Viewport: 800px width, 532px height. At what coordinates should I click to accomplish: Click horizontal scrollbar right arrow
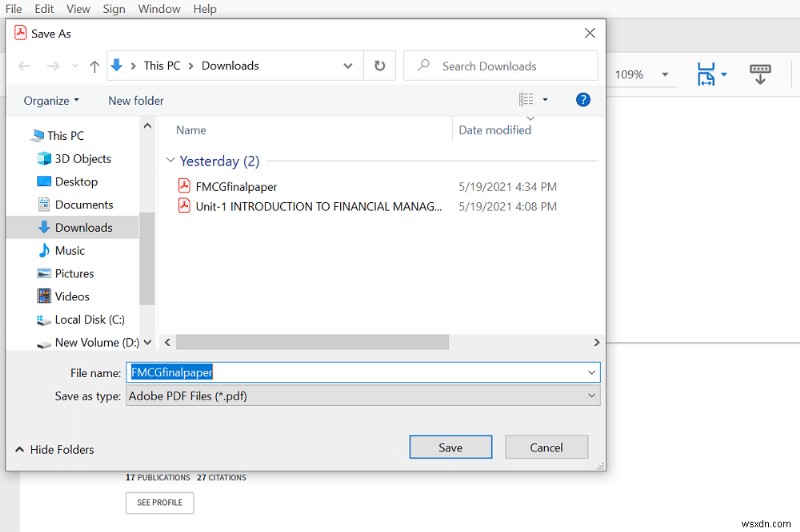596,342
